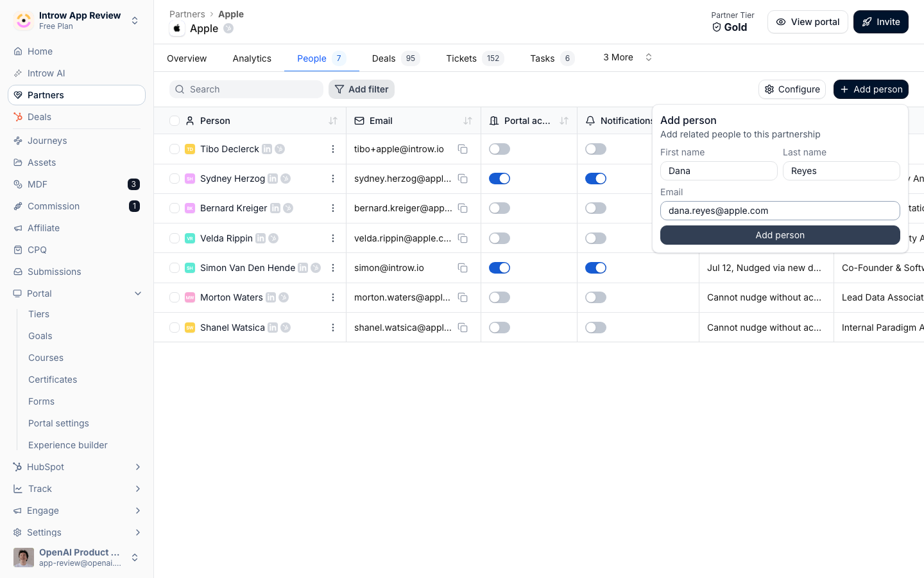The height and width of the screenshot is (578, 924).
Task: Open the user account menu at bottom
Action: (76, 557)
